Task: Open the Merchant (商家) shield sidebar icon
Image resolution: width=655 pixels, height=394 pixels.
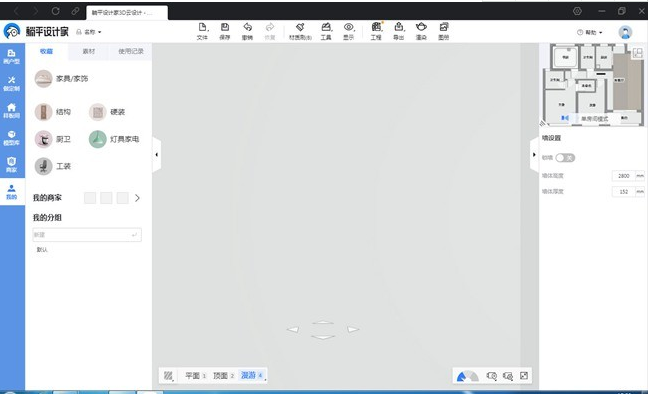Action: pos(12,165)
